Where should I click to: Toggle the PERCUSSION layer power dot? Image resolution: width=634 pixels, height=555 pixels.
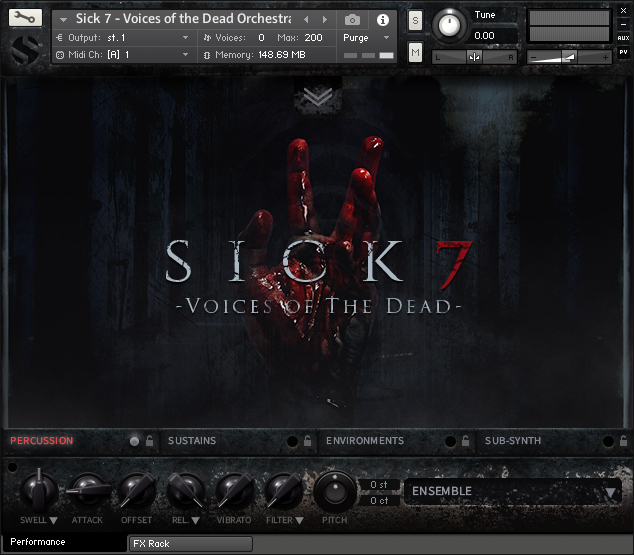[x=134, y=441]
